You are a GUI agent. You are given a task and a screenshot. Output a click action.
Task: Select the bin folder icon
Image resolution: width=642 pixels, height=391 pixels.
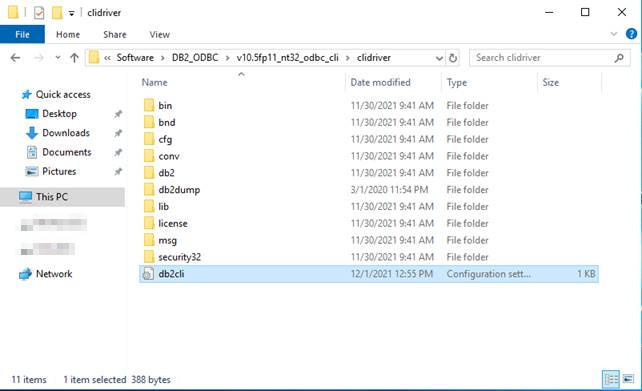click(149, 105)
